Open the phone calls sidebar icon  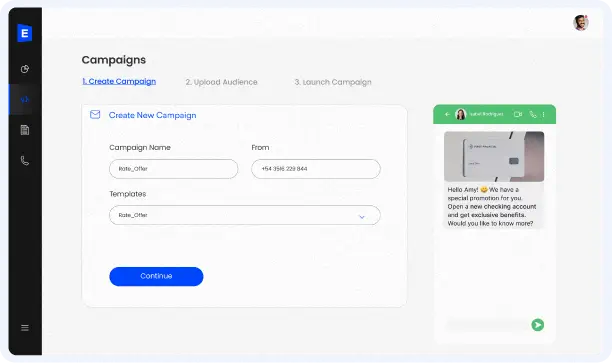click(x=25, y=160)
